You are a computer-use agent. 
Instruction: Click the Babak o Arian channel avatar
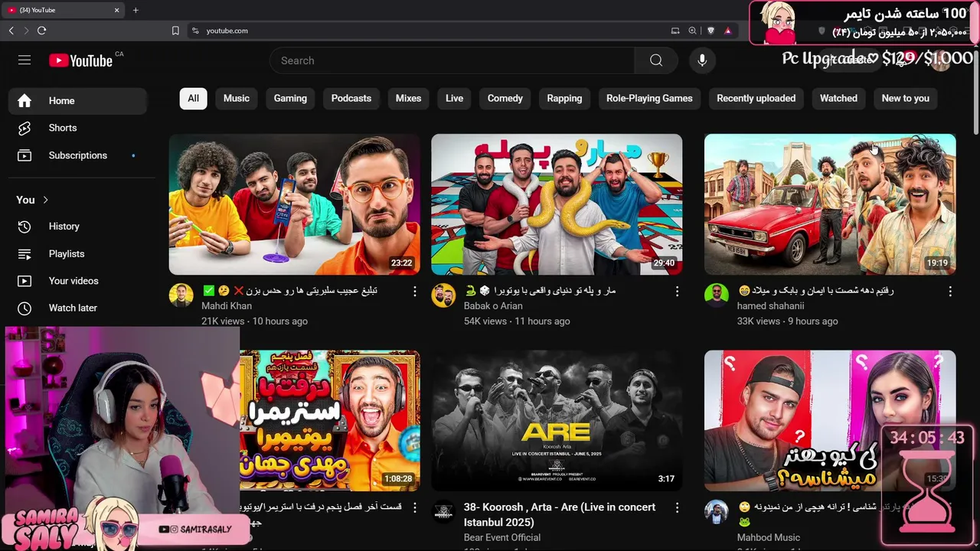tap(443, 295)
